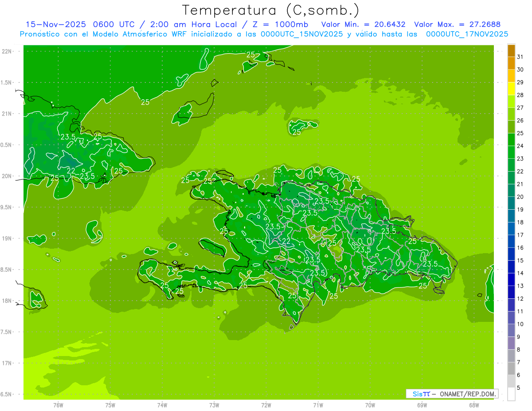Click the legend value '10'

pos(520,324)
